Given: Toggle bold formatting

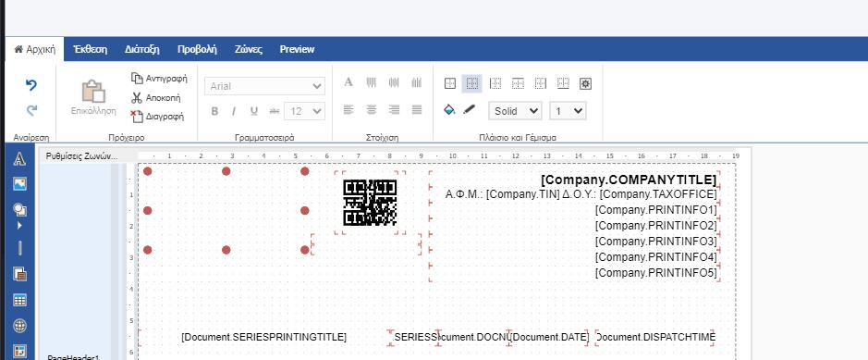Looking at the screenshot, I should (214, 111).
